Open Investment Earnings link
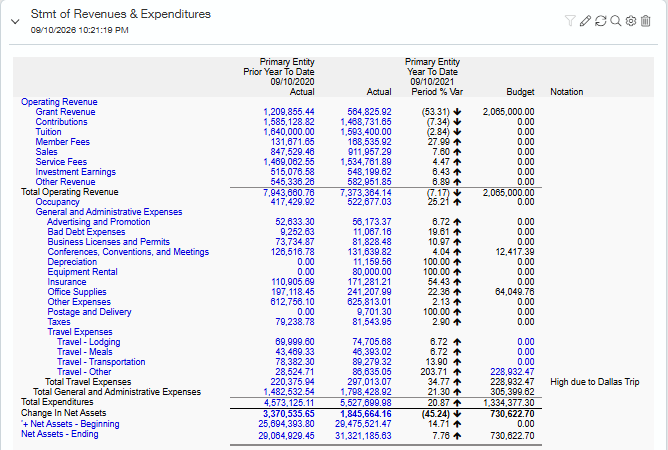Image resolution: width=668 pixels, height=450 pixels. (x=75, y=172)
